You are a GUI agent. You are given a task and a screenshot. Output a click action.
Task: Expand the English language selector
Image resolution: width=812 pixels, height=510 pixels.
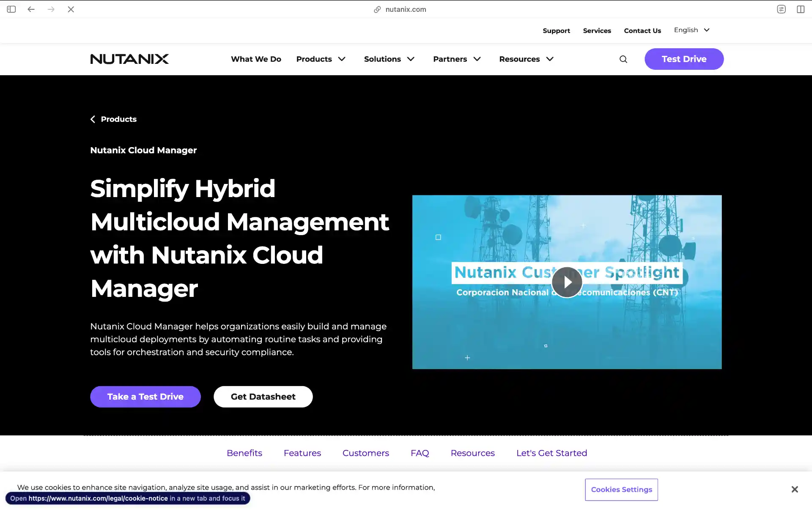click(x=691, y=30)
